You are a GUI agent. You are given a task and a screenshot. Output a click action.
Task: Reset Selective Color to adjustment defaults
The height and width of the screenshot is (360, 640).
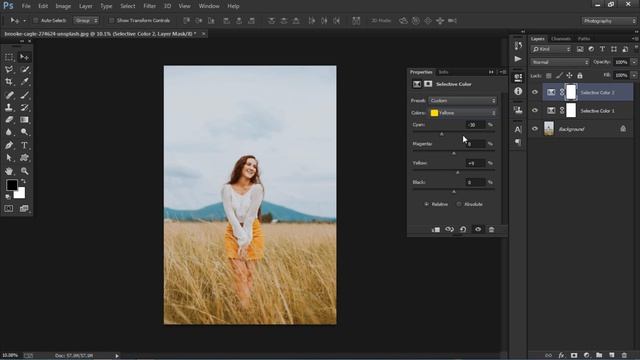coord(463,229)
